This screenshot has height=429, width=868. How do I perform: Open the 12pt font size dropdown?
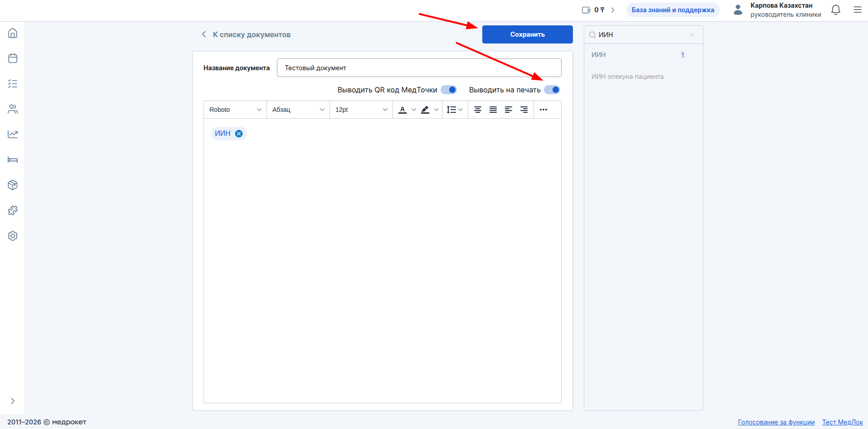[361, 110]
